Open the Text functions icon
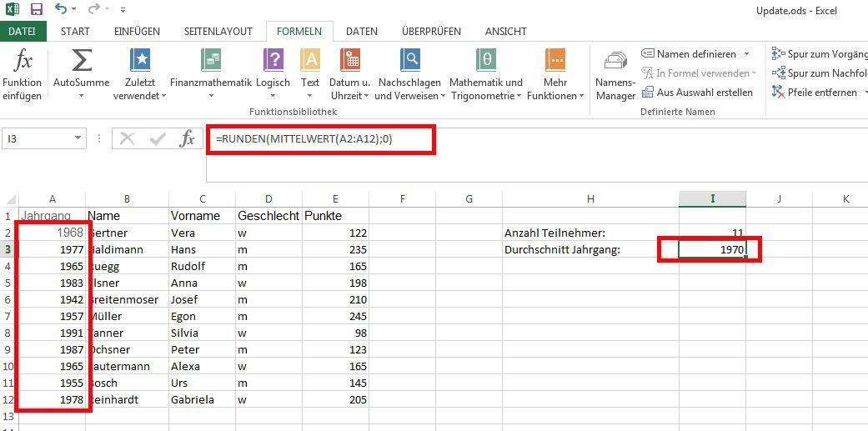The image size is (868, 431). [x=310, y=60]
